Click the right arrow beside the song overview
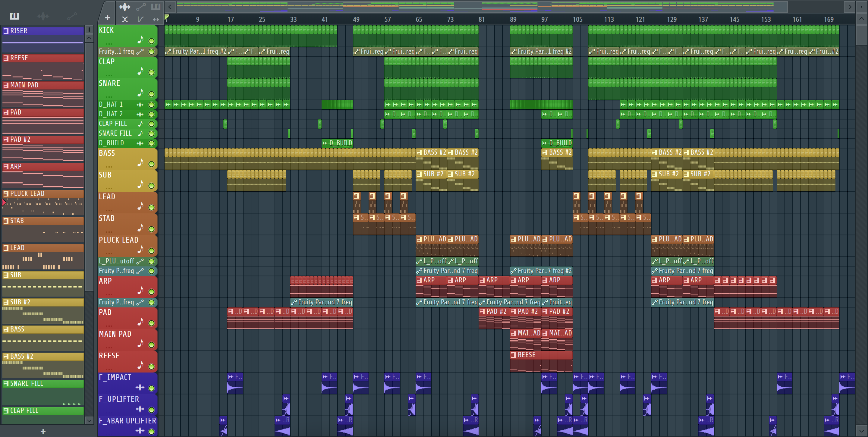Viewport: 868px width, 437px height. (850, 6)
